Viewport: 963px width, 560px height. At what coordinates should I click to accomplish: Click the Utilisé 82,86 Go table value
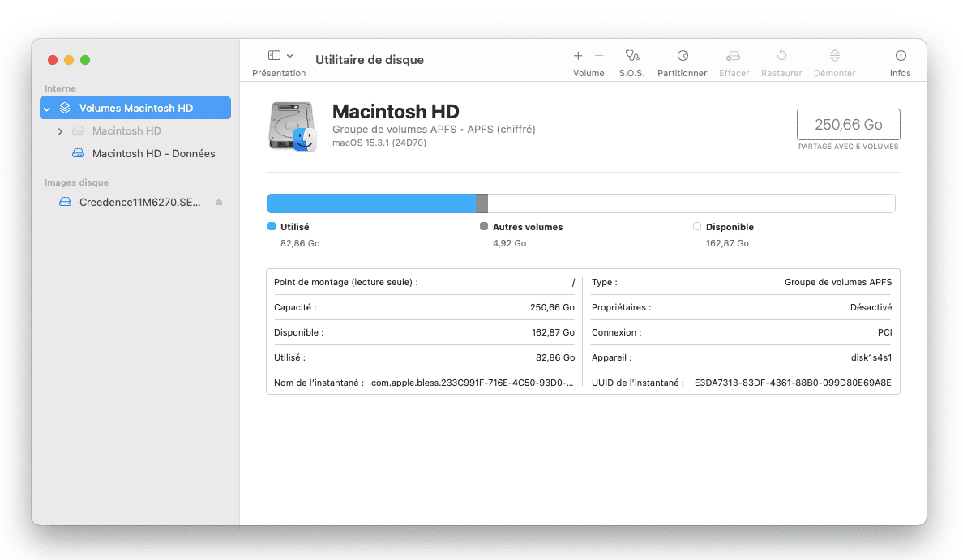click(x=555, y=358)
